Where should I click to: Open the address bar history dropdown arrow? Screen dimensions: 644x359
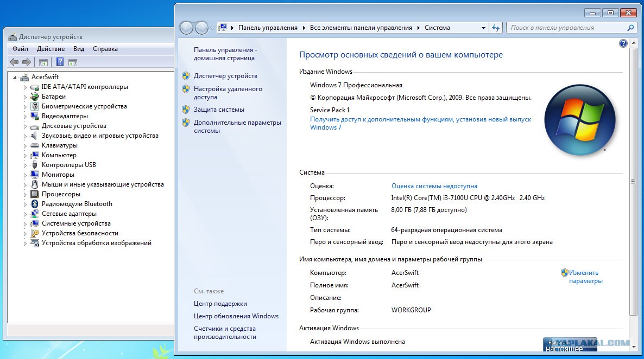[x=483, y=28]
